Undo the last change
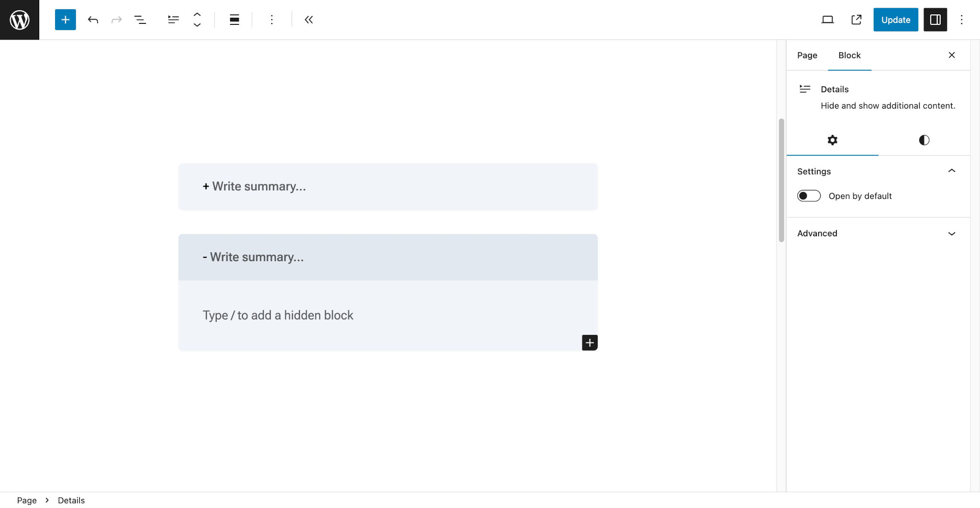 point(93,20)
